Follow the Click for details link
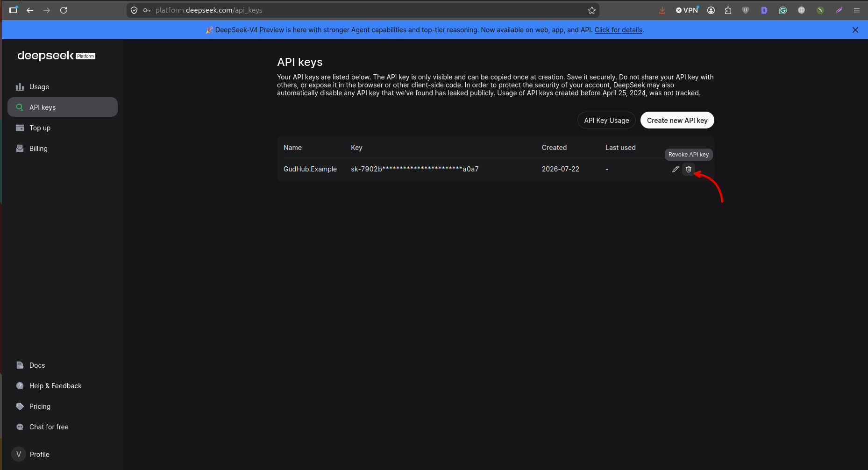The height and width of the screenshot is (470, 868). pyautogui.click(x=618, y=30)
